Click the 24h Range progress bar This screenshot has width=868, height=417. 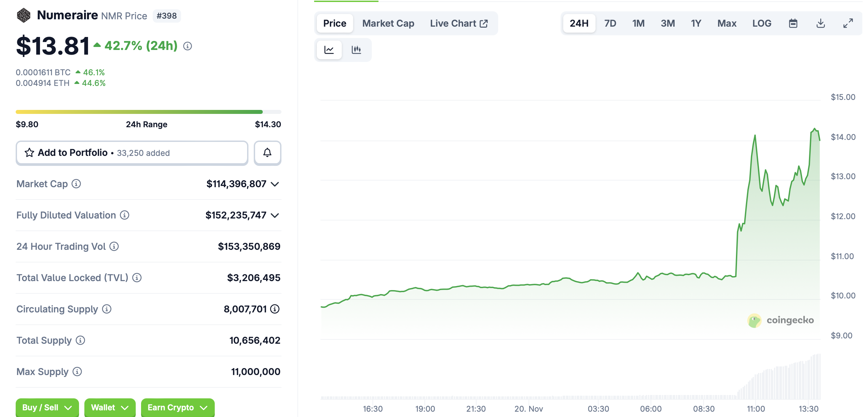(148, 112)
